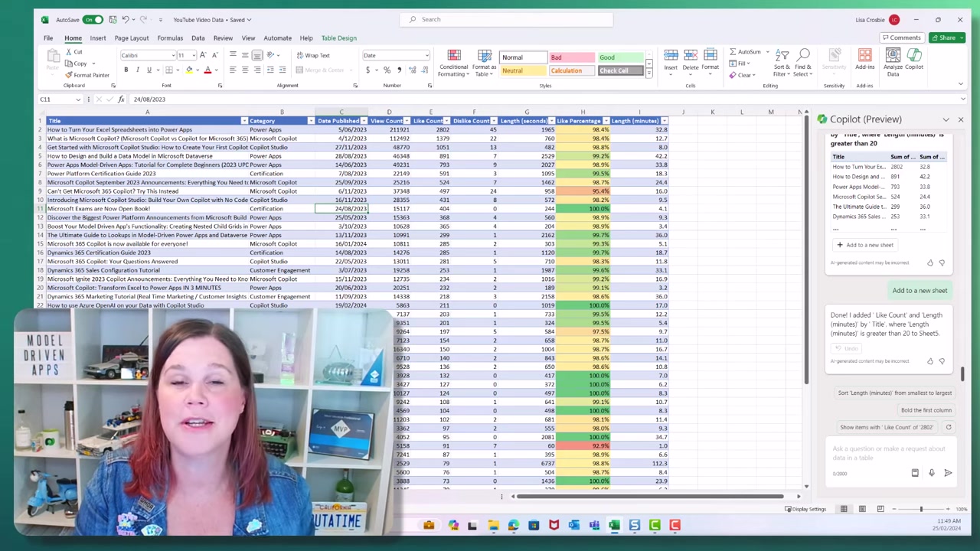Expand the font name combo box

pos(172,55)
